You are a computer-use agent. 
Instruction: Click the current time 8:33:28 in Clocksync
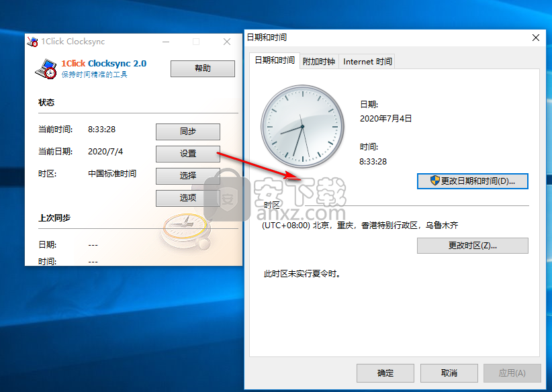[x=102, y=130]
